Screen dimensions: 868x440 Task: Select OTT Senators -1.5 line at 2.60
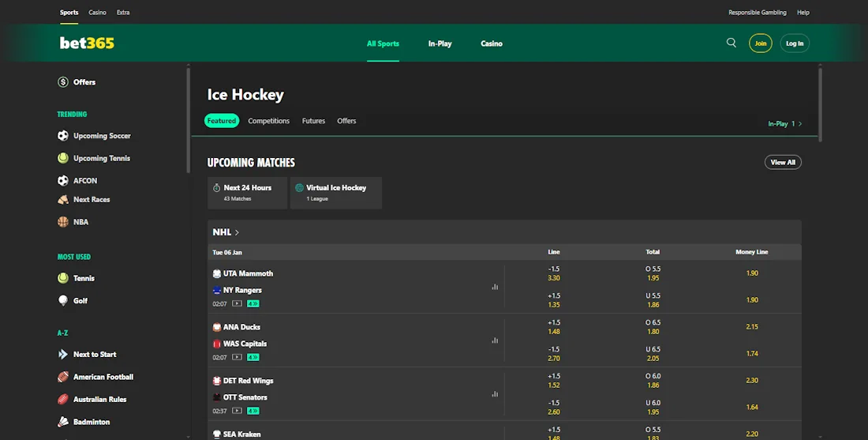pos(554,408)
